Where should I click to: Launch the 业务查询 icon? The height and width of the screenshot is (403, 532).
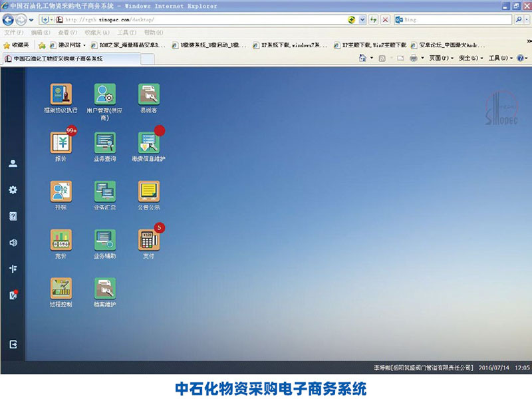pos(104,143)
